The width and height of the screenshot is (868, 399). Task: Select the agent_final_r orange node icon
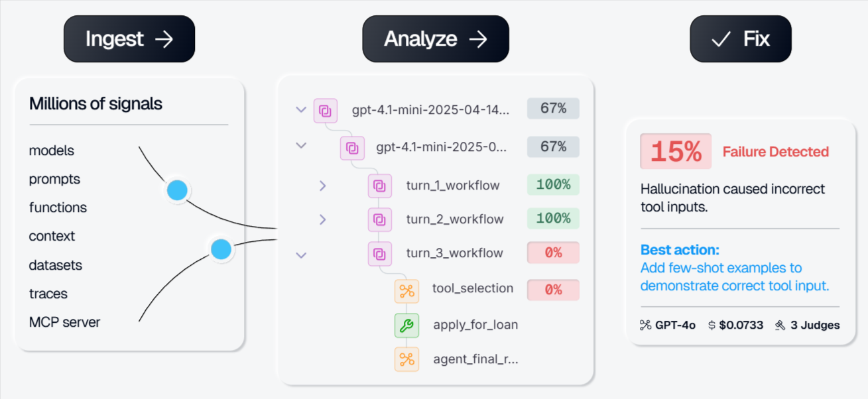[406, 359]
